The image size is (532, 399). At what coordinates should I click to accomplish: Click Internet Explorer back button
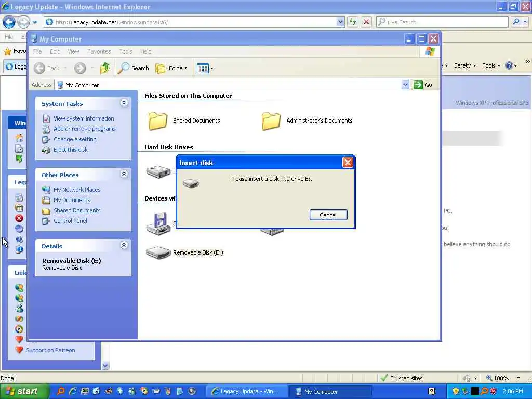[9, 22]
